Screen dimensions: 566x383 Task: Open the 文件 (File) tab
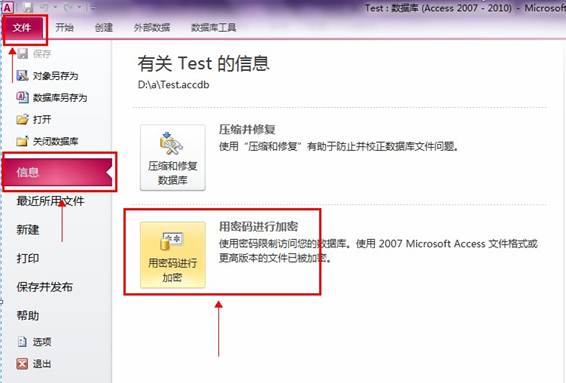pos(22,28)
